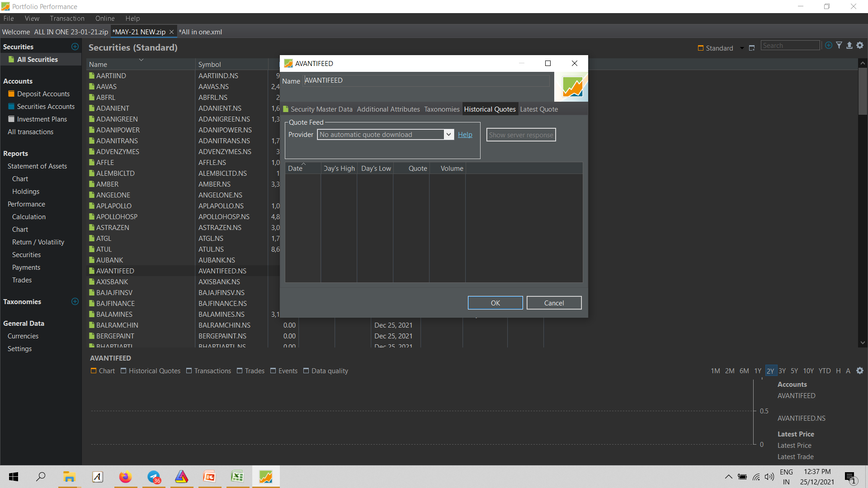Click the export data icon
868x488 pixels.
pos(849,45)
